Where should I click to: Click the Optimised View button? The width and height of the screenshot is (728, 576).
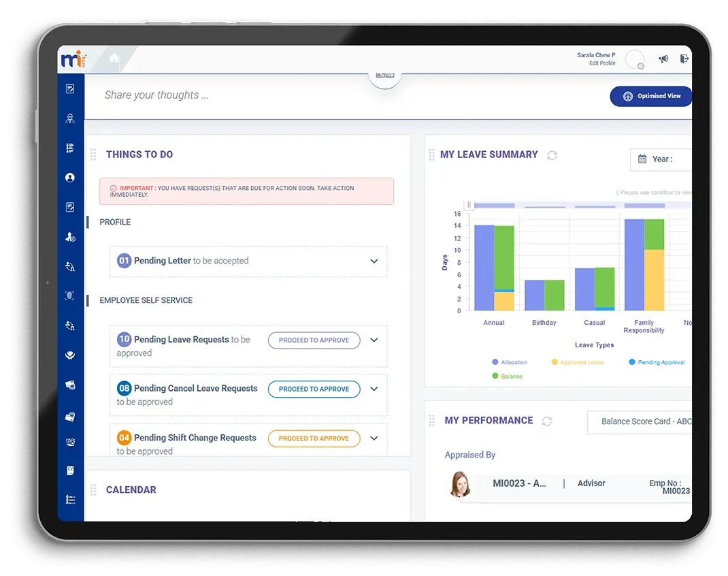coord(650,96)
